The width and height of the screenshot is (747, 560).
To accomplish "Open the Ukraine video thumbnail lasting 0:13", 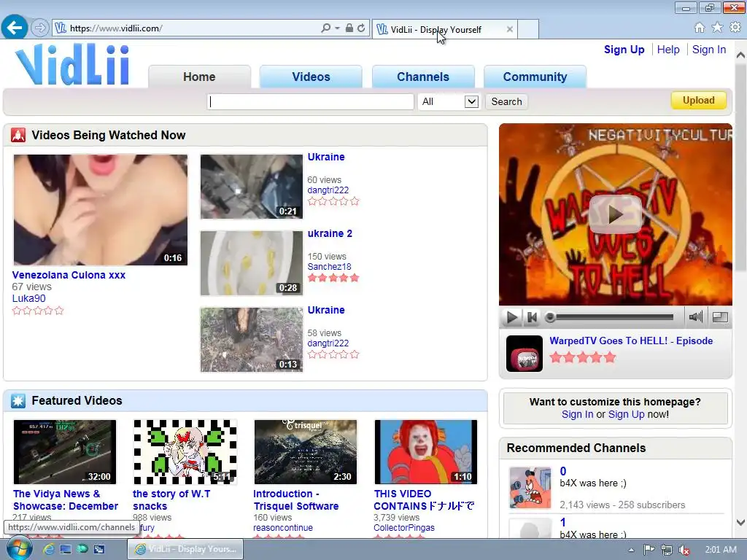I will 252,340.
